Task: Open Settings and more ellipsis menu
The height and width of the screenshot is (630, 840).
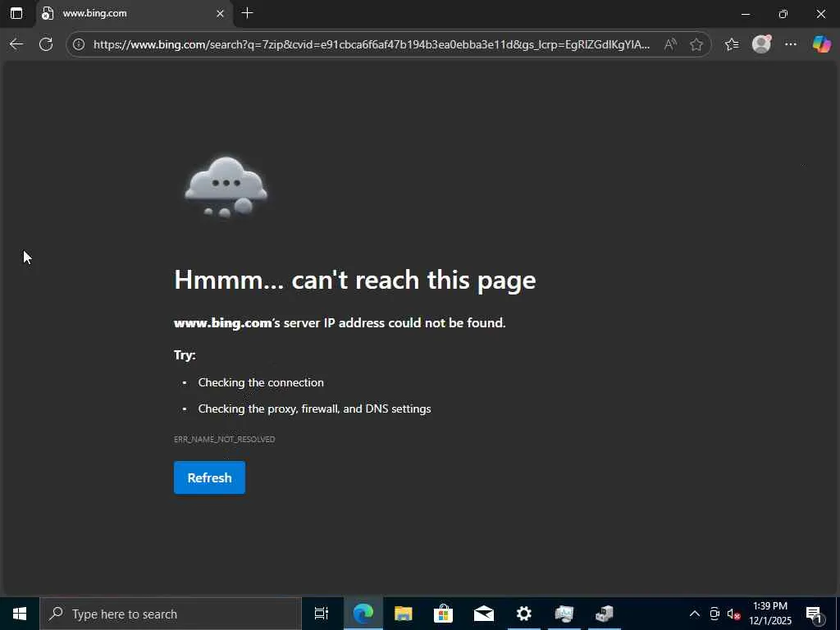Action: coord(791,44)
